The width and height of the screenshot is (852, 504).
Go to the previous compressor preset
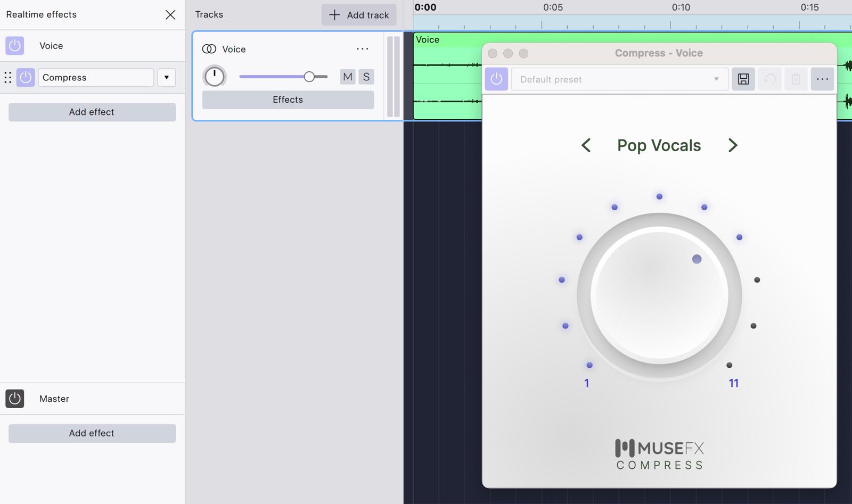[586, 145]
